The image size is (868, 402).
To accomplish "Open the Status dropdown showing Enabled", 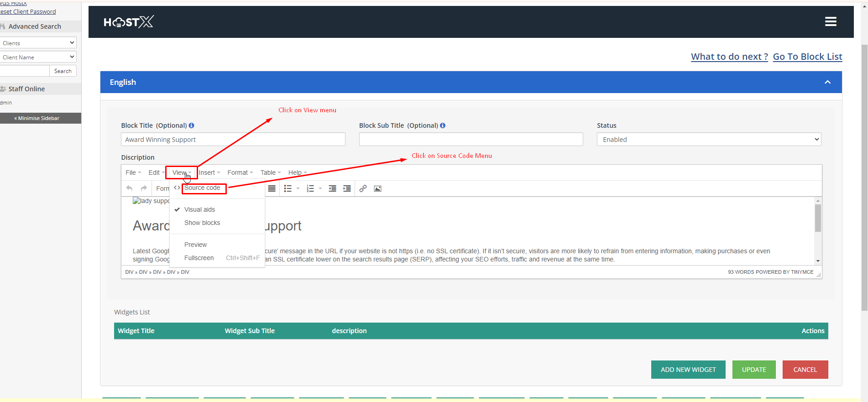I will tap(708, 140).
